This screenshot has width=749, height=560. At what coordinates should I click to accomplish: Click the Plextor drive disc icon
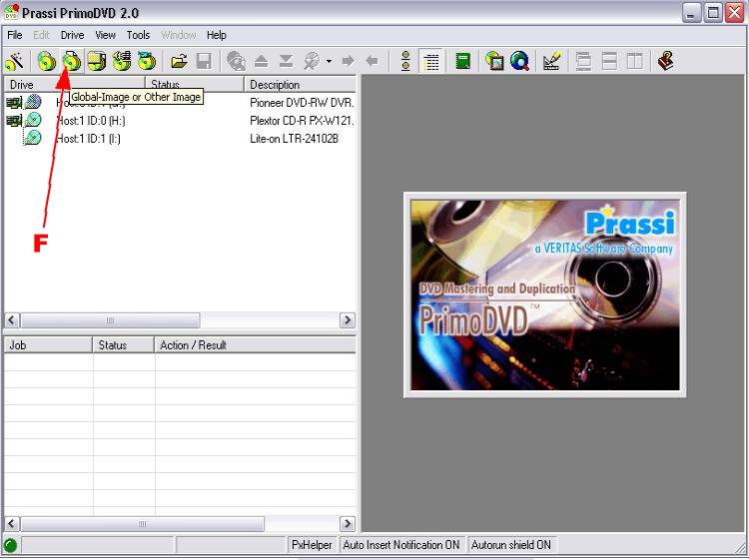33,120
